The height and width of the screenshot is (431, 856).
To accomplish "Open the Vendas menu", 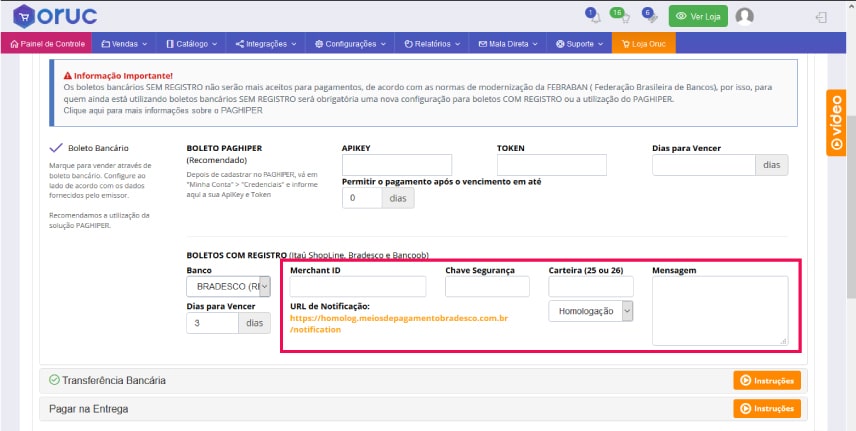I will coord(124,44).
